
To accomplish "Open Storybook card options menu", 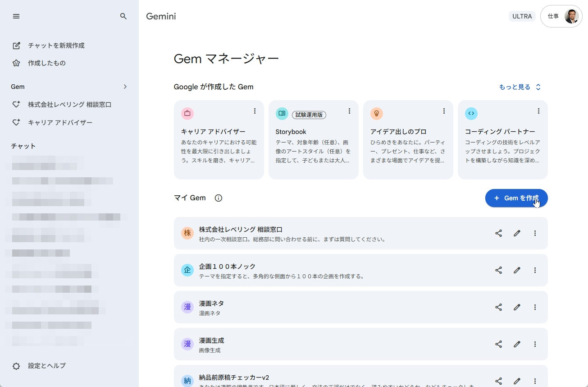I will pyautogui.click(x=349, y=111).
